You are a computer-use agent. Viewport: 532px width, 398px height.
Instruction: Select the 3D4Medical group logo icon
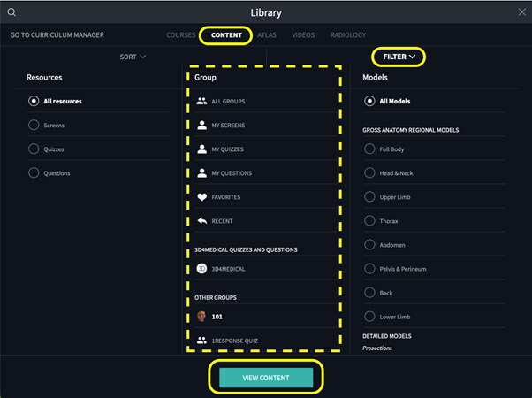(201, 268)
